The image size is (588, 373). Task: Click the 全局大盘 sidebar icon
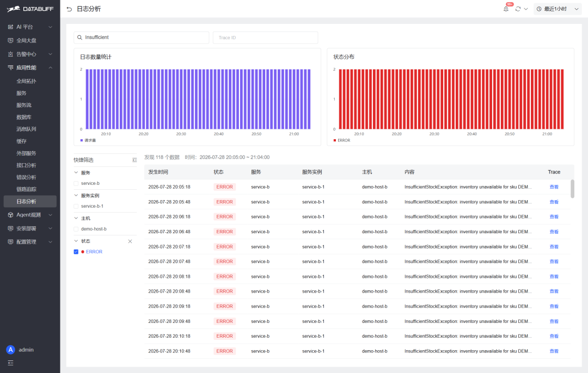tap(10, 40)
